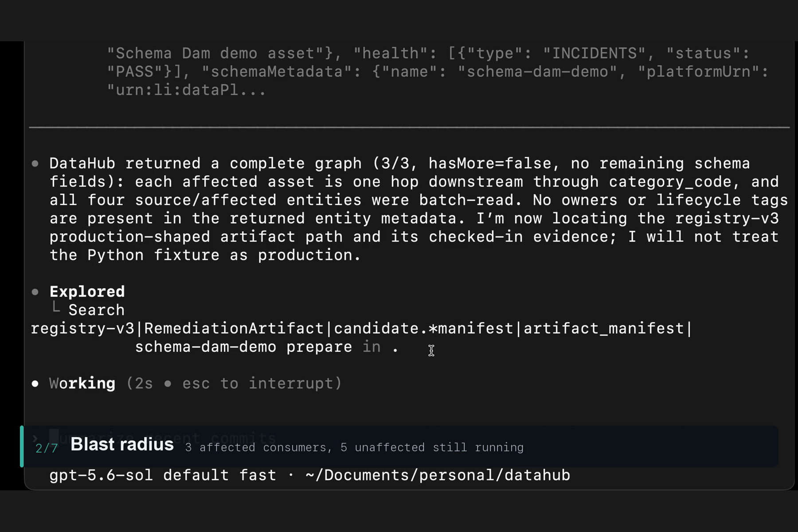The width and height of the screenshot is (798, 532).
Task: Click the horizontal divider above the DataHub summary
Action: point(409,128)
